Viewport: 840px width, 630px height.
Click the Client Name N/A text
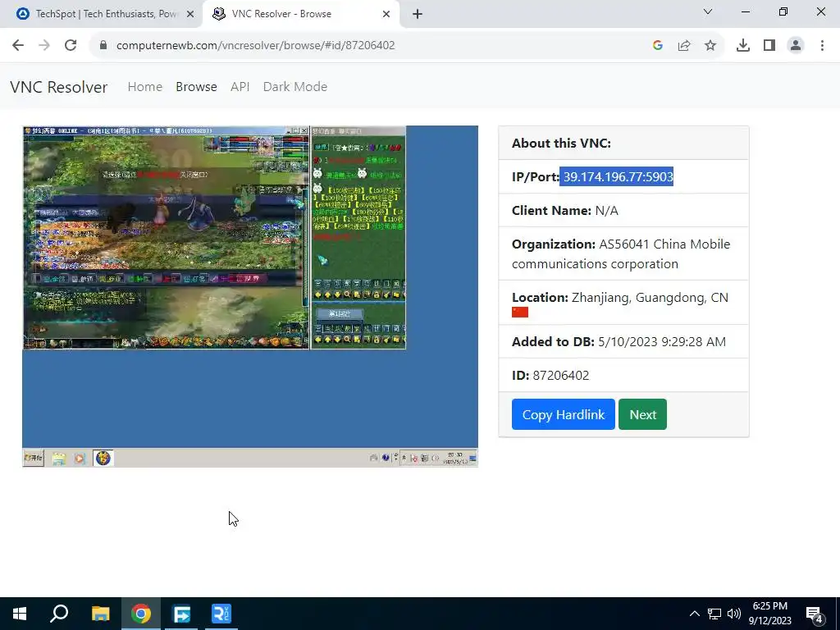564,211
